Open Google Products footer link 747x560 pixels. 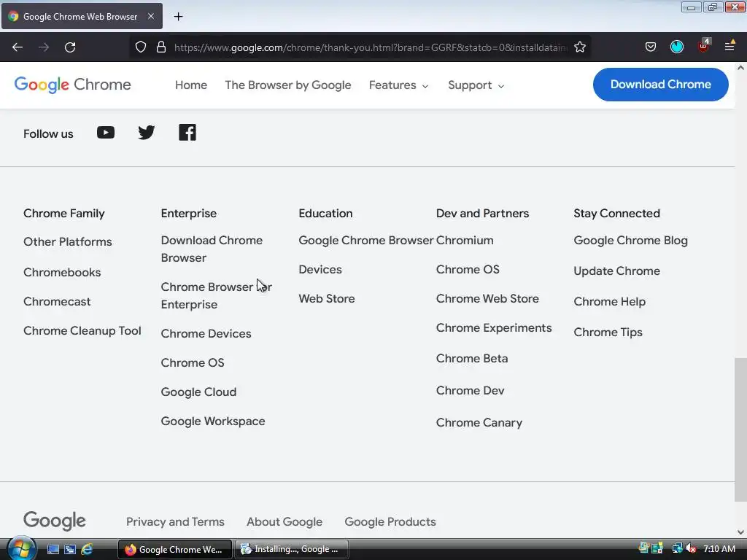pyautogui.click(x=390, y=522)
